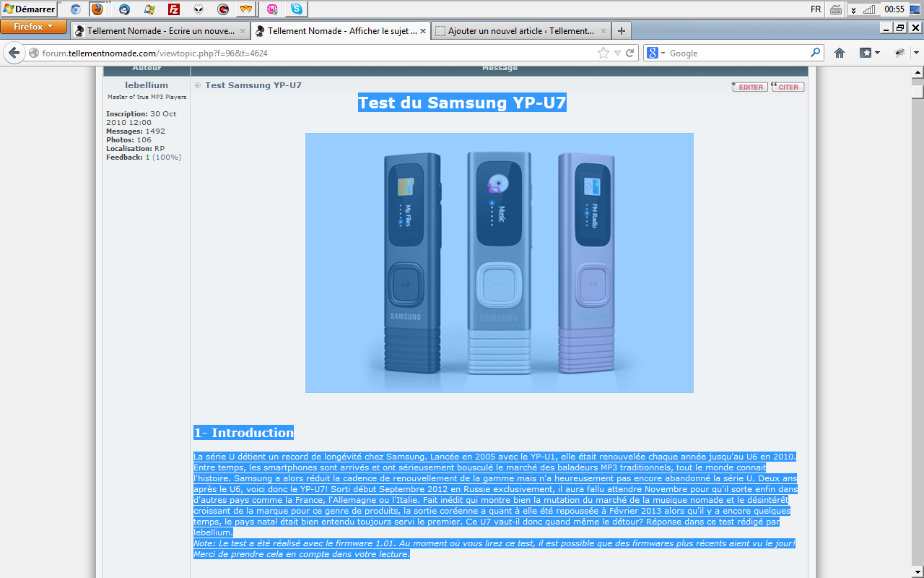
Task: Open foobar2000 alien-head icon
Action: pos(199,9)
